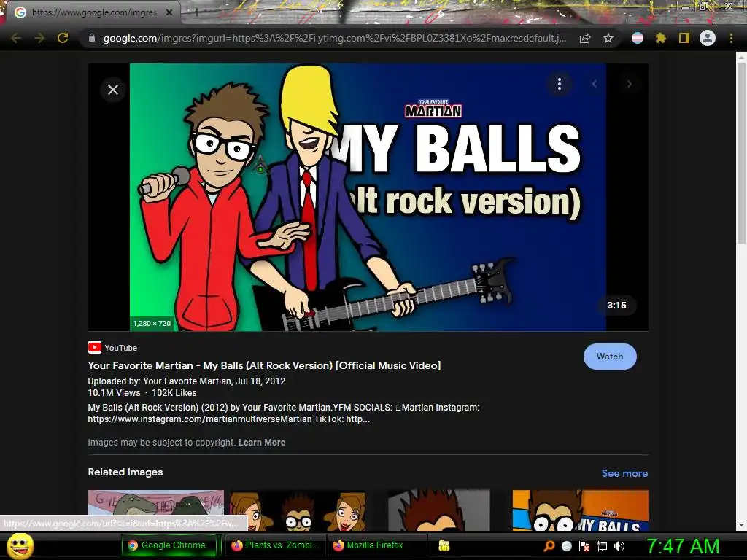Click 'Uploaded by: Your Favorite Martian, Jul 18, 2012' text
Viewport: 747px width, 560px height.
click(x=186, y=381)
